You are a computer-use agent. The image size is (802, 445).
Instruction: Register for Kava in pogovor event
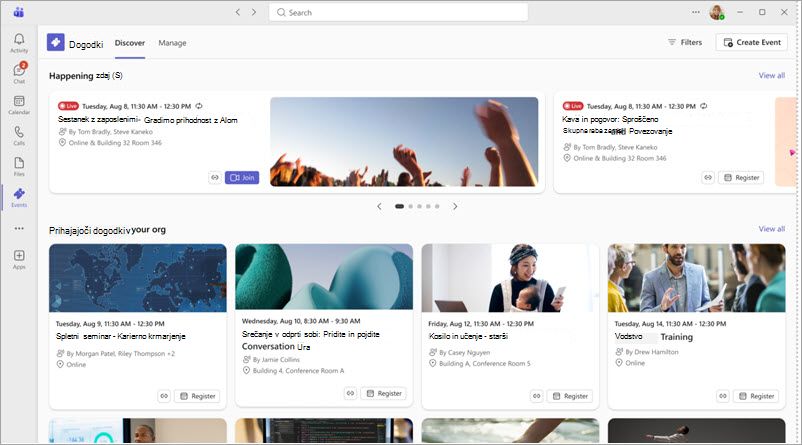(x=741, y=177)
